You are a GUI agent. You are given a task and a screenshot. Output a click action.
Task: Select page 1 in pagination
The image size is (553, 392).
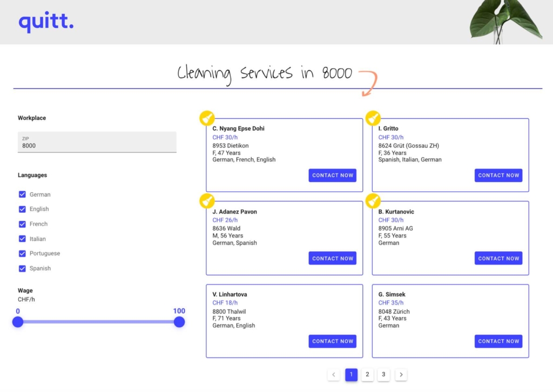coord(351,375)
